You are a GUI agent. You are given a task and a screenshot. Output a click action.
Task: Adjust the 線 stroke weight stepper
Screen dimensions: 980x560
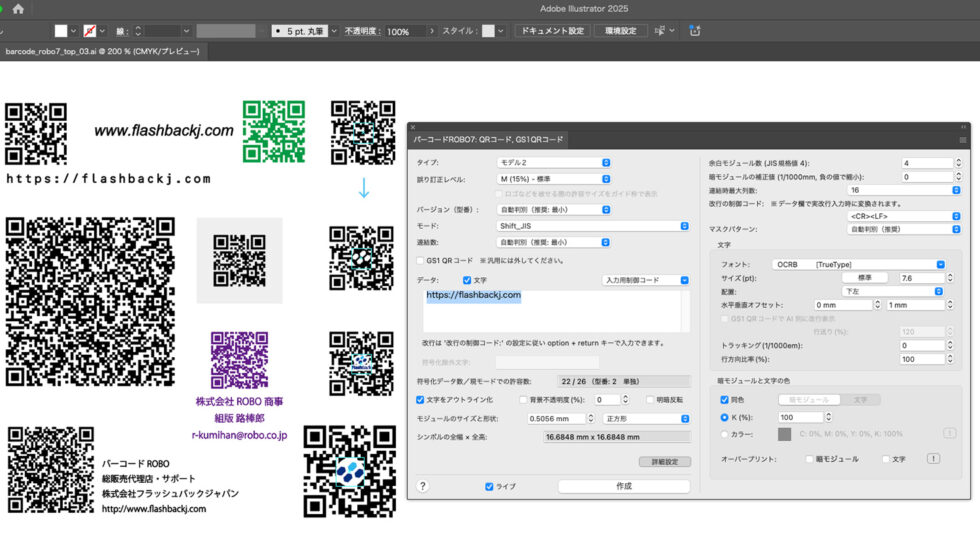[x=138, y=31]
